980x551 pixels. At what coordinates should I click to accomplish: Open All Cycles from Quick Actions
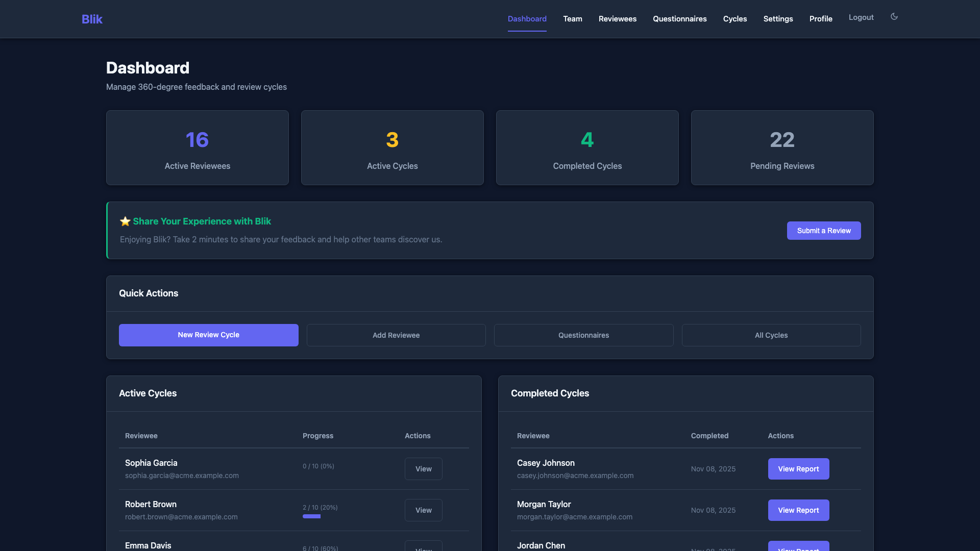(x=771, y=335)
